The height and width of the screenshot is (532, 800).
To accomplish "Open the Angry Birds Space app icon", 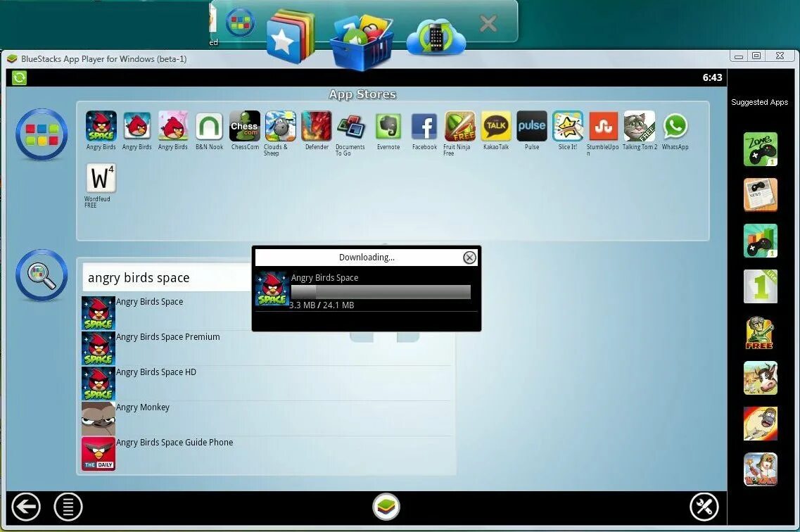I will [101, 126].
